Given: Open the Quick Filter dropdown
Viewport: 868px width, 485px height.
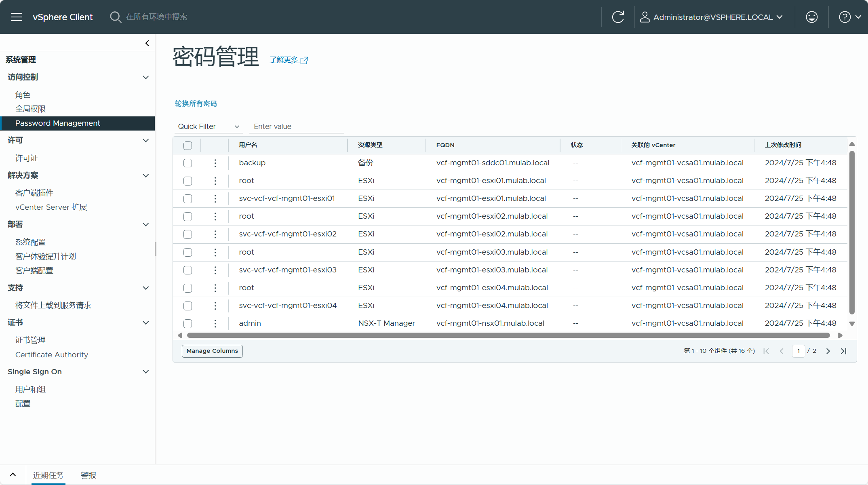Looking at the screenshot, I should tap(209, 127).
